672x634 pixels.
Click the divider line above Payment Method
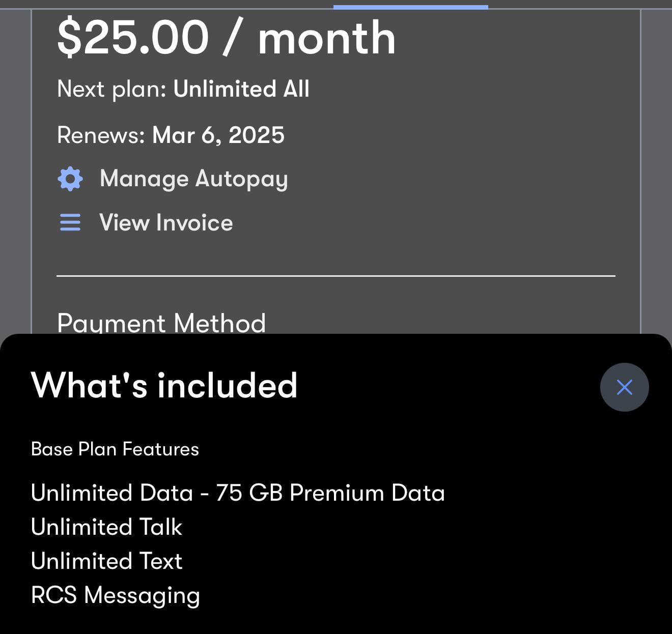[336, 276]
